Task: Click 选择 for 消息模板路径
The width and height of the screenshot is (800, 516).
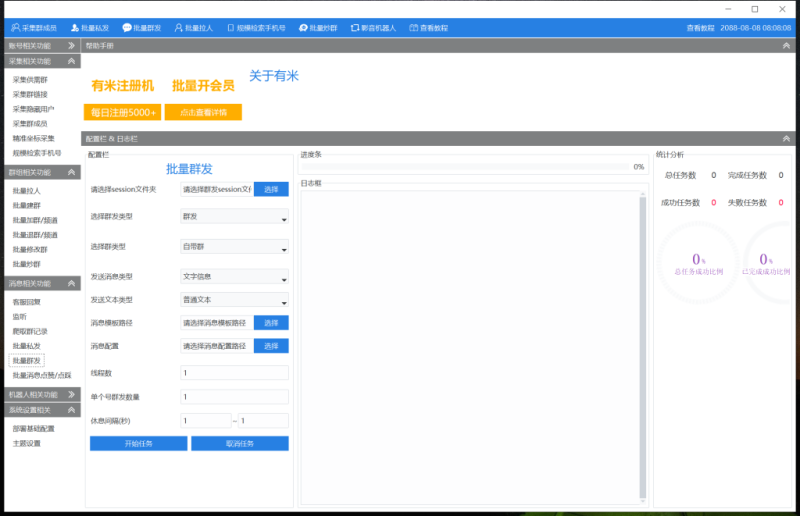Action: tap(271, 323)
